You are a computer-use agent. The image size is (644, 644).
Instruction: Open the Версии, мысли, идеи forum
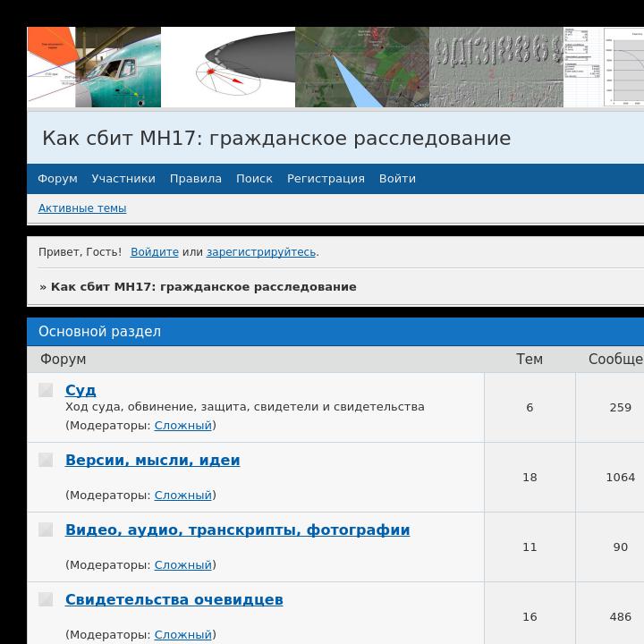[x=152, y=460]
